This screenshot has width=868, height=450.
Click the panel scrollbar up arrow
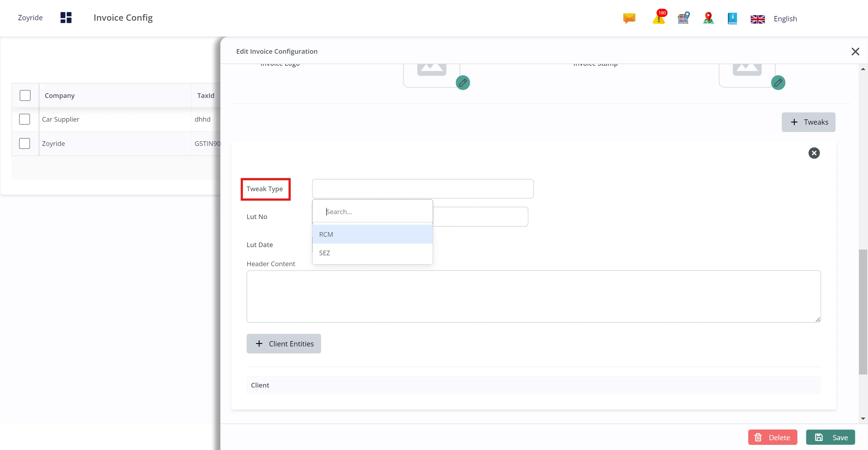tap(863, 69)
